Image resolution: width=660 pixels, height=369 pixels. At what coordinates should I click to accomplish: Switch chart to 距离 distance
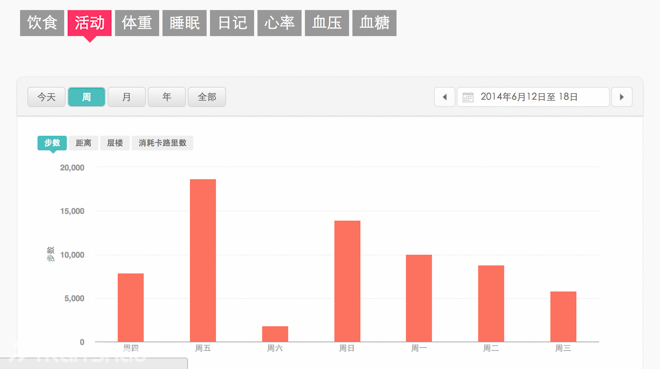pos(83,143)
